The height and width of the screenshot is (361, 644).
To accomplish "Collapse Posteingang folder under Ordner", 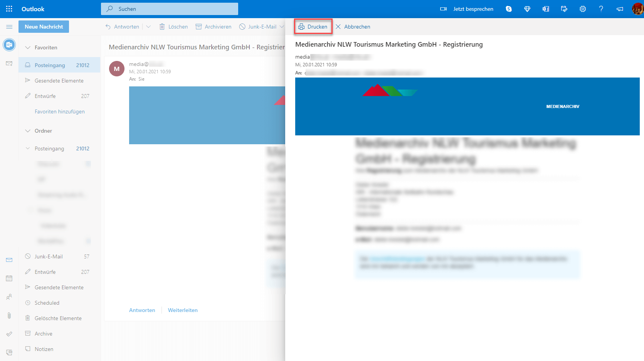I will tap(28, 148).
